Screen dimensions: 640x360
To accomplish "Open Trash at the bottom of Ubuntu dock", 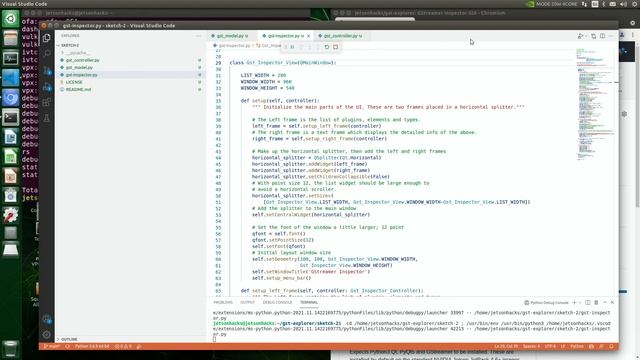I will pyautogui.click(x=11, y=349).
